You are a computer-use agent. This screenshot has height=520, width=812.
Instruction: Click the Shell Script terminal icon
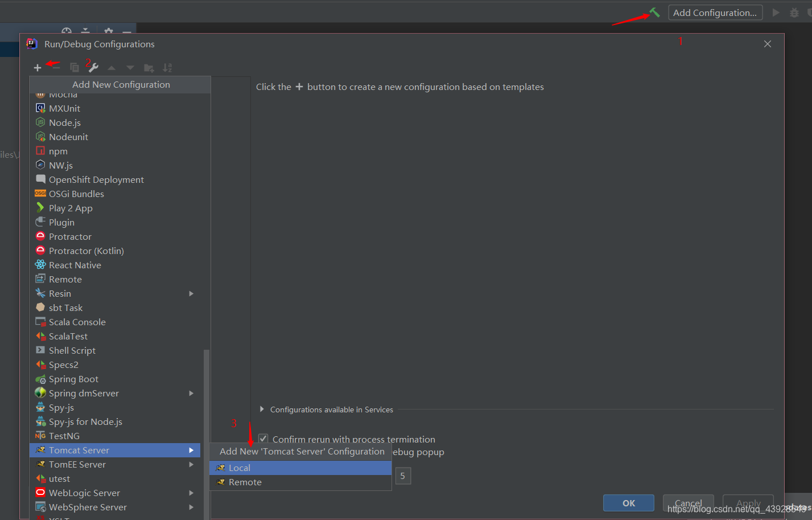tap(40, 350)
